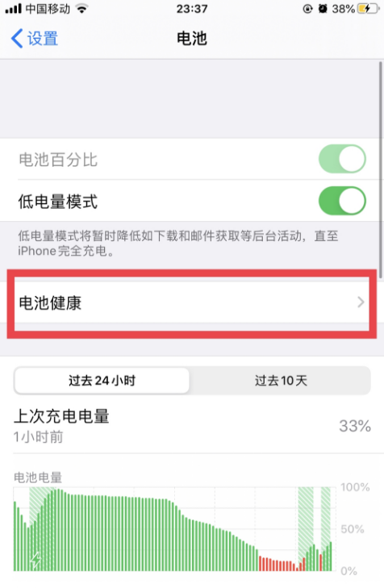Screen dimensions: 384x588
Task: Tap the 38% battery percentage indicator
Action: click(x=343, y=9)
